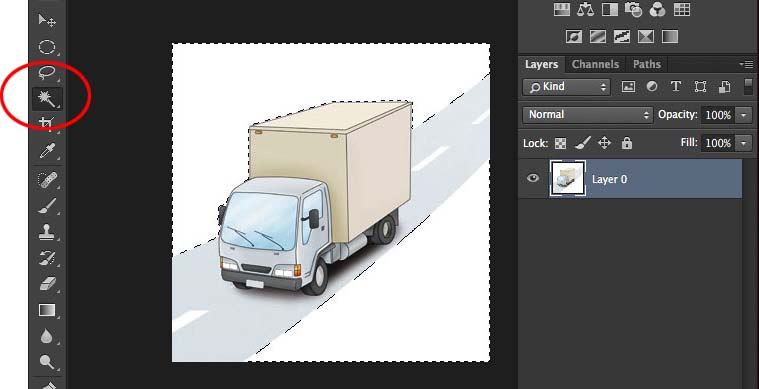Toggle smart object layer filter
The image size is (759, 389).
pyautogui.click(x=724, y=87)
